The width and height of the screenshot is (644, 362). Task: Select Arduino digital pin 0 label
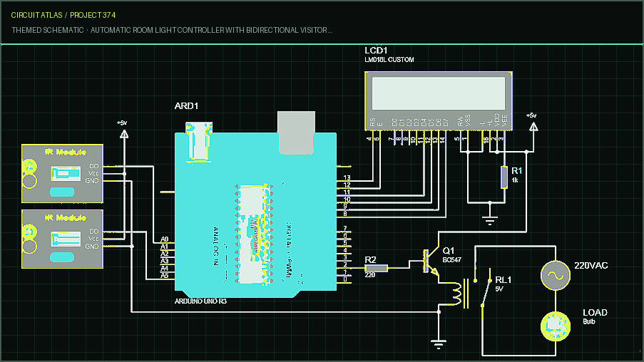pos(345,279)
